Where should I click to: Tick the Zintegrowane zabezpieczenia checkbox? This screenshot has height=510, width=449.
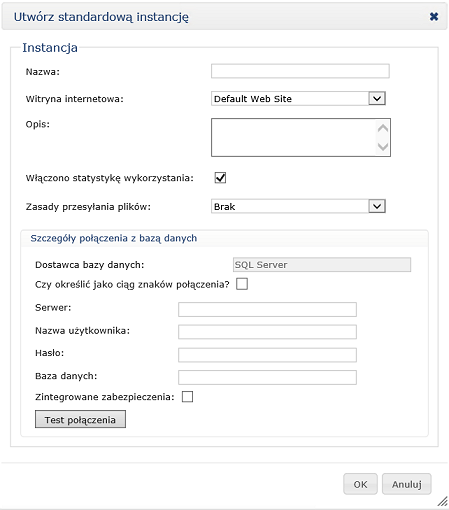tap(187, 397)
